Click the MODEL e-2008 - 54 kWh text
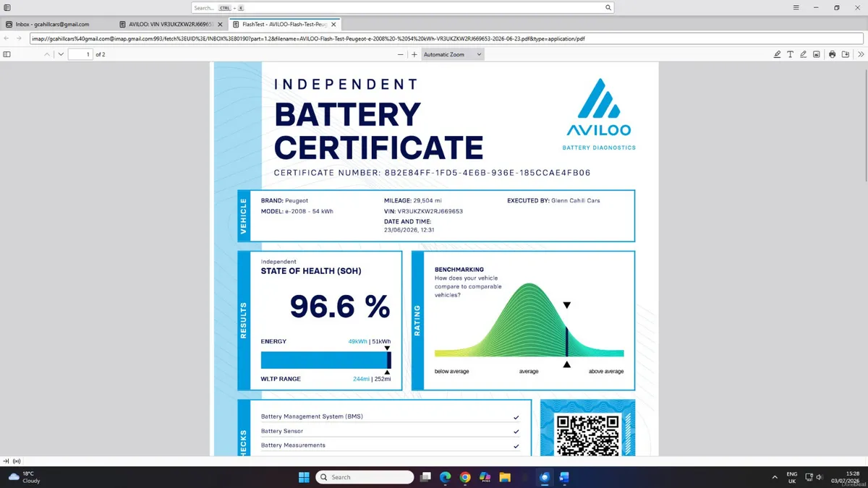The width and height of the screenshot is (868, 488). (297, 211)
